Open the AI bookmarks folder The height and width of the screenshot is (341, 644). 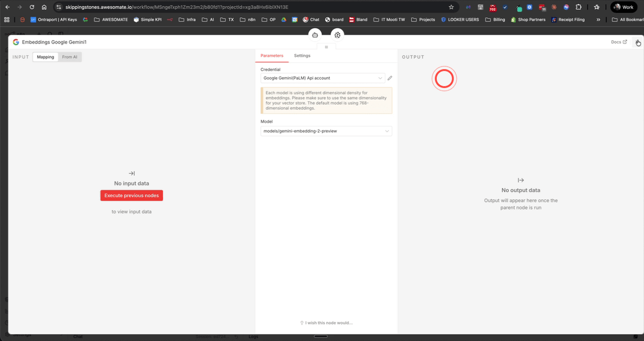tap(208, 19)
